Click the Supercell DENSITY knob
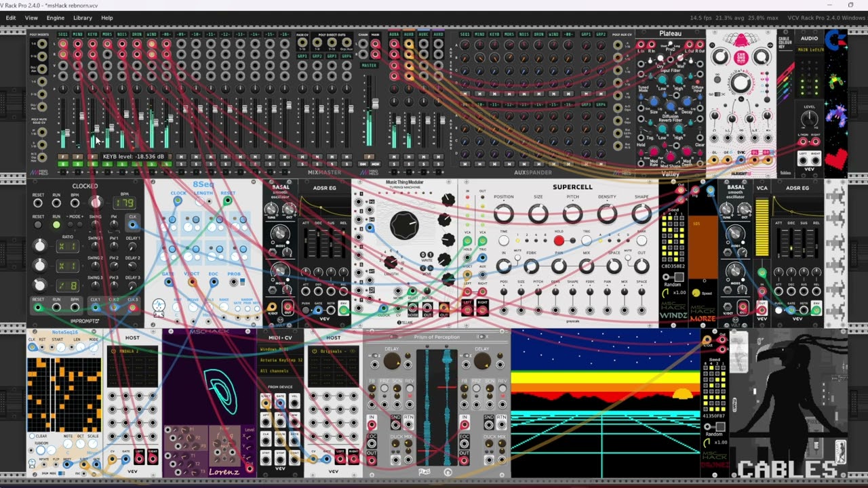The height and width of the screenshot is (488, 868). click(x=607, y=214)
